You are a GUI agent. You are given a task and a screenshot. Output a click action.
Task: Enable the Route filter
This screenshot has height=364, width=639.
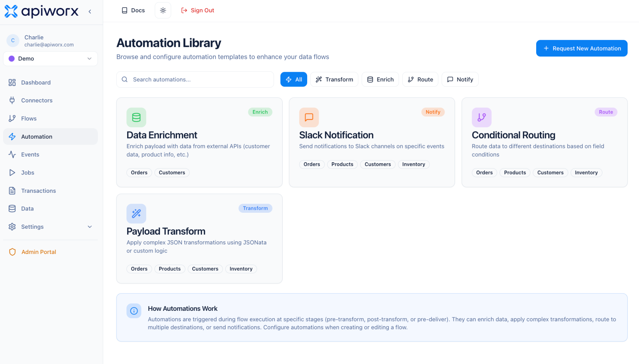pyautogui.click(x=420, y=79)
